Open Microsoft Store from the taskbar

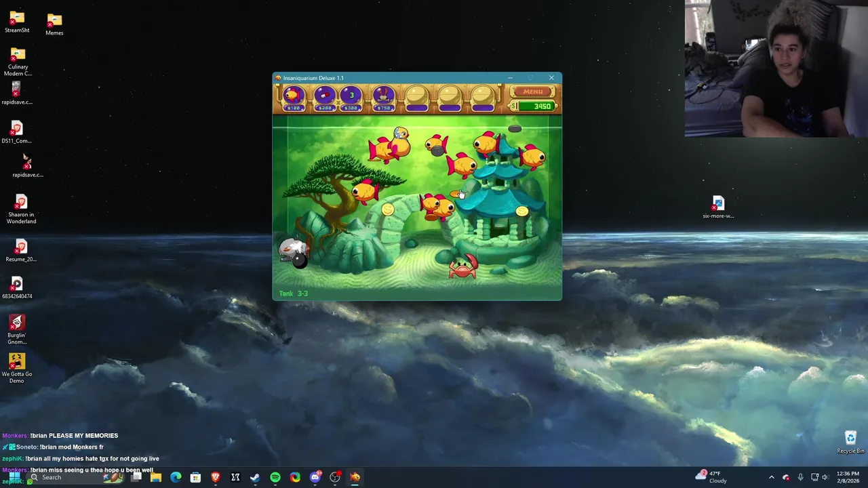coord(195,477)
